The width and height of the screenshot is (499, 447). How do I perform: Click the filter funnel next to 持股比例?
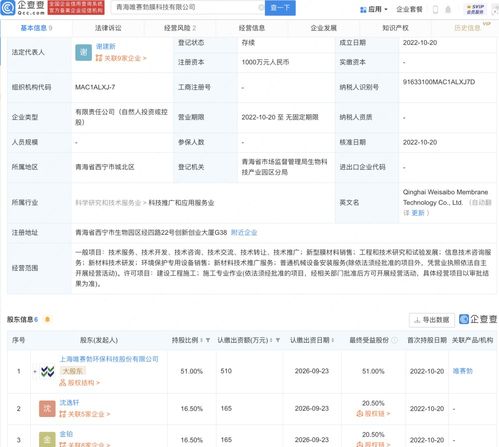tap(208, 340)
